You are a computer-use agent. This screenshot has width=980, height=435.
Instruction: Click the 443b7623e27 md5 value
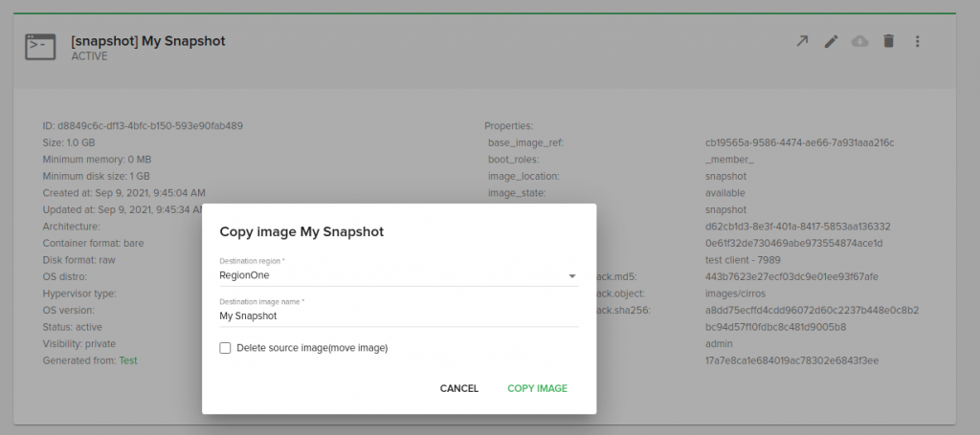791,276
